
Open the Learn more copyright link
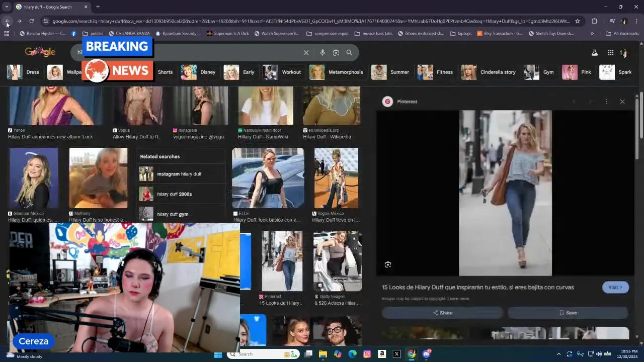458,299
